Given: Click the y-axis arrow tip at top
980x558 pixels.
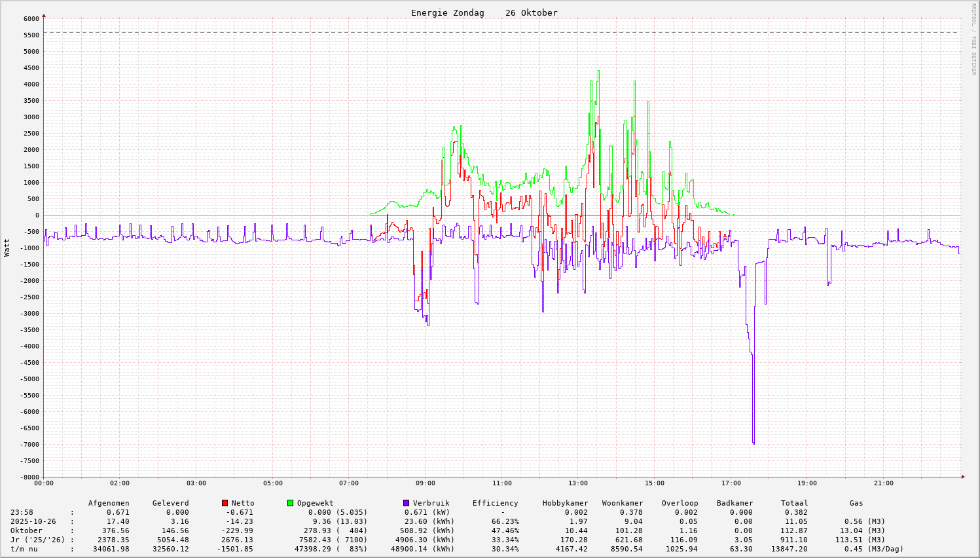Looking at the screenshot, I should tap(44, 14).
